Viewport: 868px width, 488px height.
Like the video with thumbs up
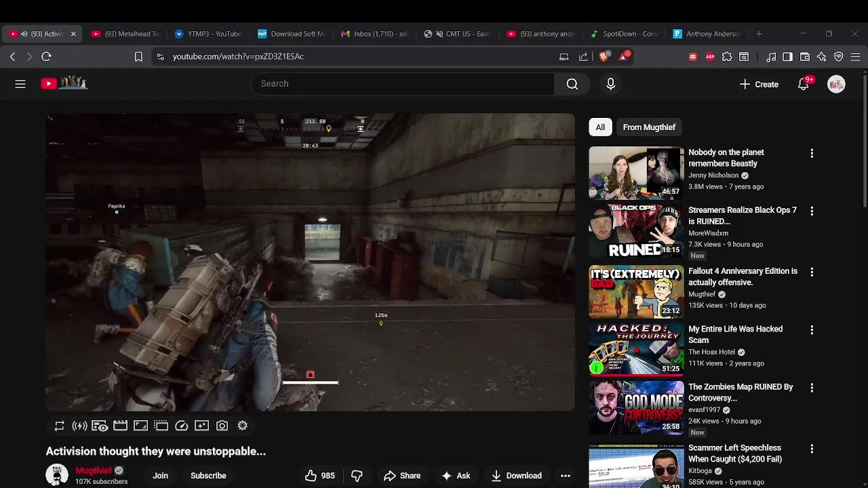click(319, 476)
